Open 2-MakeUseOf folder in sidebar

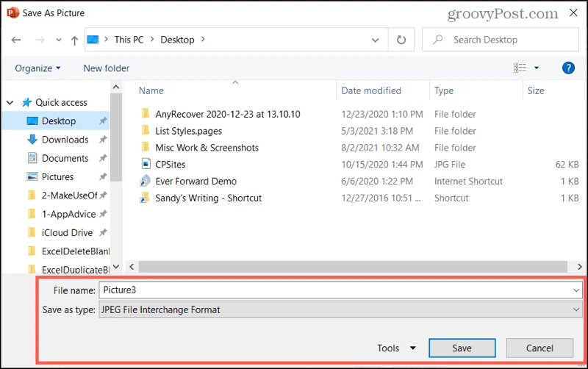point(69,196)
